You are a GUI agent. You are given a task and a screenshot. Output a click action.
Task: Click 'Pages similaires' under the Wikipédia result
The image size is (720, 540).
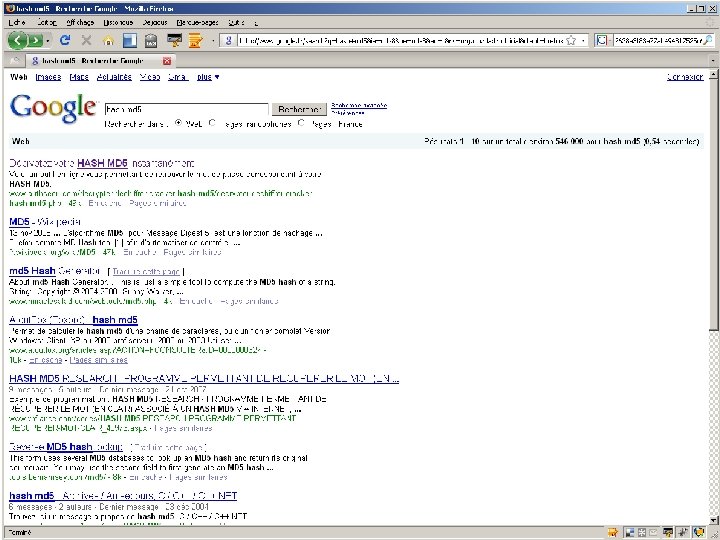point(192,252)
